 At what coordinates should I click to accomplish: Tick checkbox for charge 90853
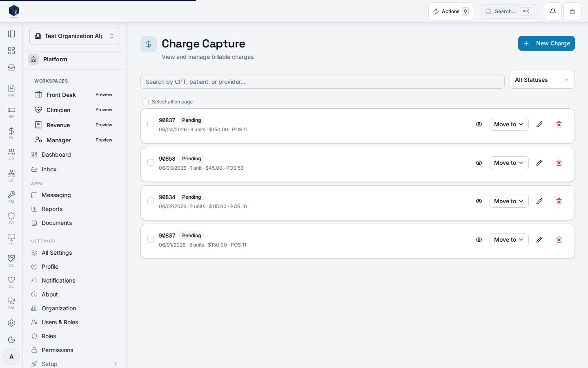click(x=151, y=162)
